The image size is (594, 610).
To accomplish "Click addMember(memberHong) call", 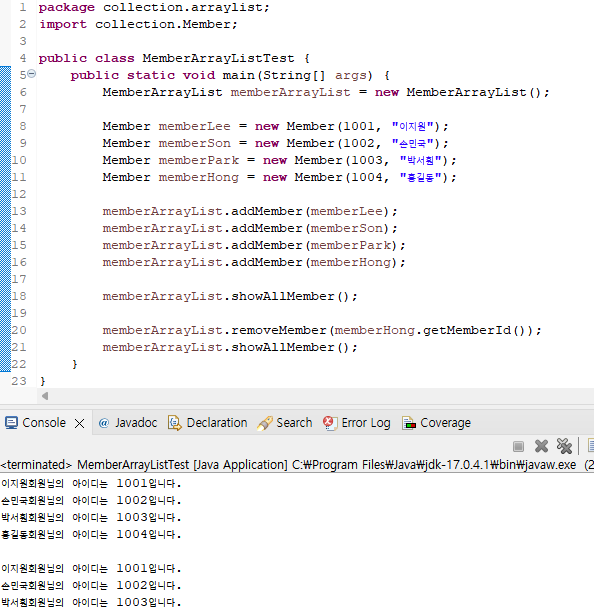I will [314, 263].
